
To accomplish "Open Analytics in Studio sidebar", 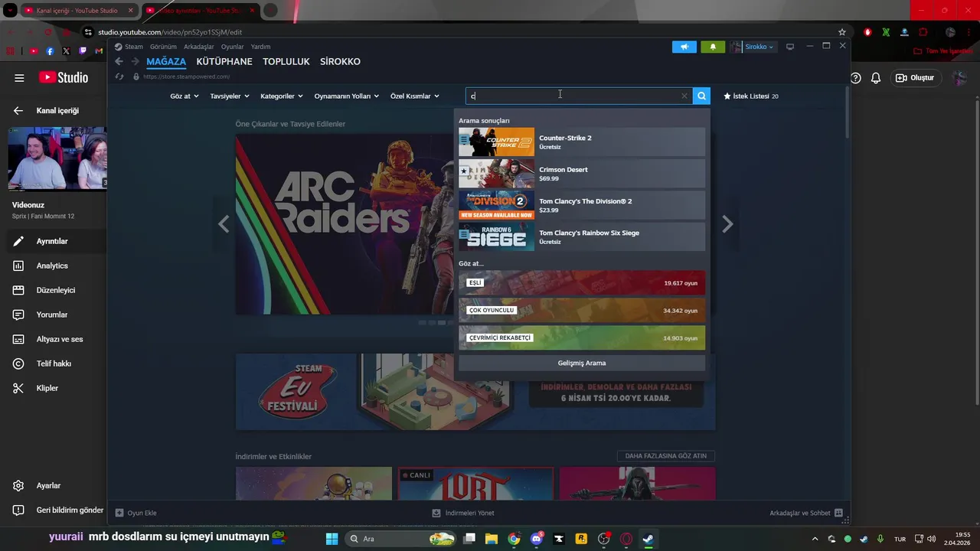I will [54, 266].
